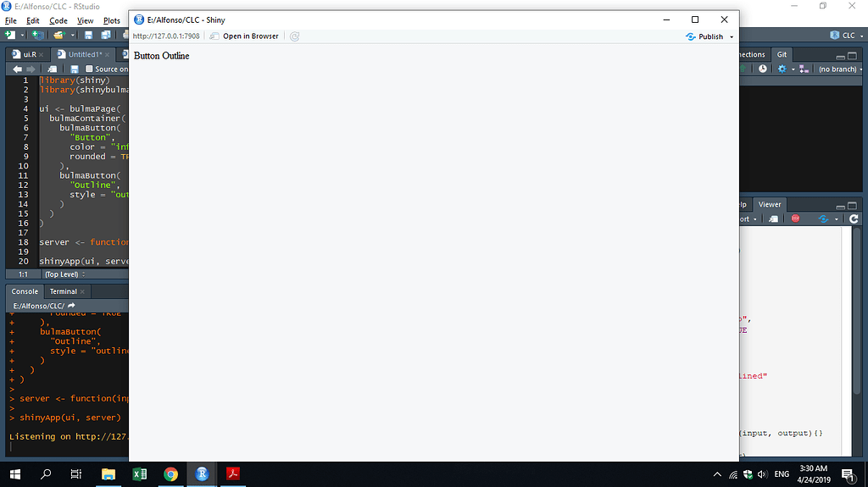Click the Button Outline text in the app
This screenshot has height=487, width=868.
point(161,56)
